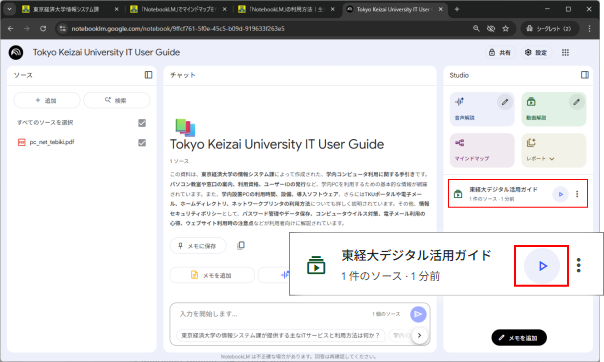Open the Chrome three-dot menu
The image size is (604, 362).
pos(589,28)
